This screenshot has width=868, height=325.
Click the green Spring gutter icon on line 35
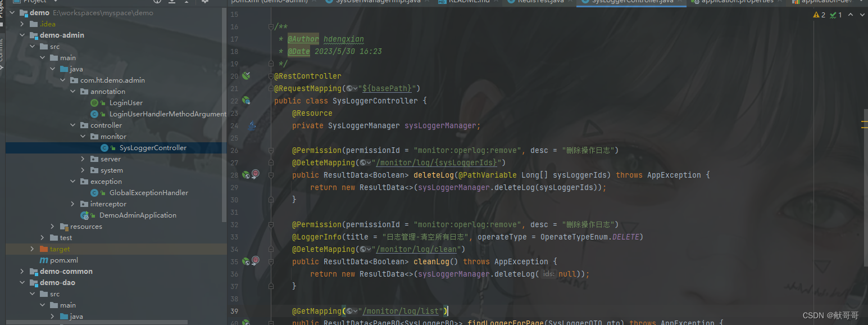[246, 261]
